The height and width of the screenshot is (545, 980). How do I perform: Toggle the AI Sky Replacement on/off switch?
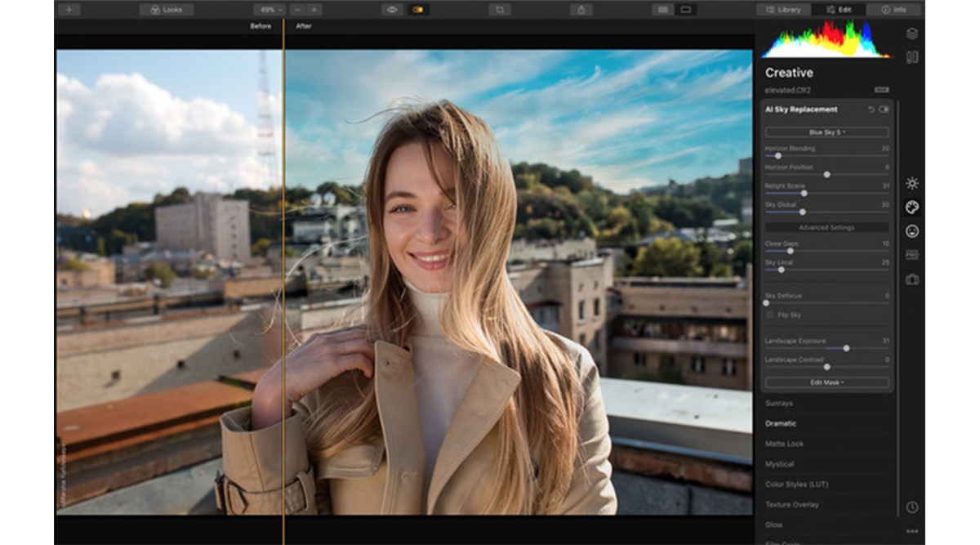tap(884, 109)
